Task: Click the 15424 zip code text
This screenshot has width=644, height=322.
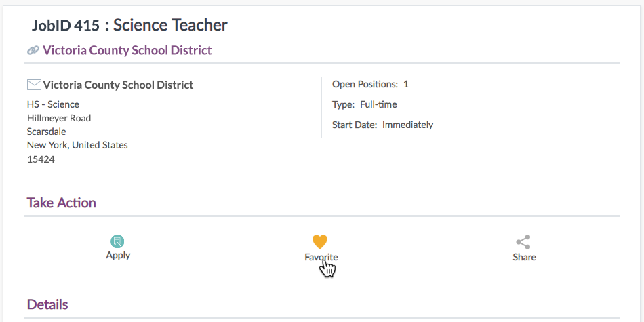Action: coord(41,159)
